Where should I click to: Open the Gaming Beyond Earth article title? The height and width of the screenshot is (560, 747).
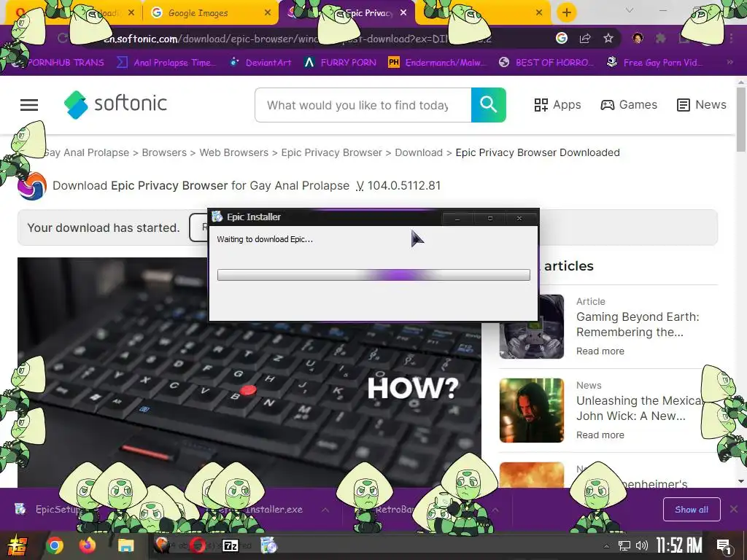tap(638, 324)
